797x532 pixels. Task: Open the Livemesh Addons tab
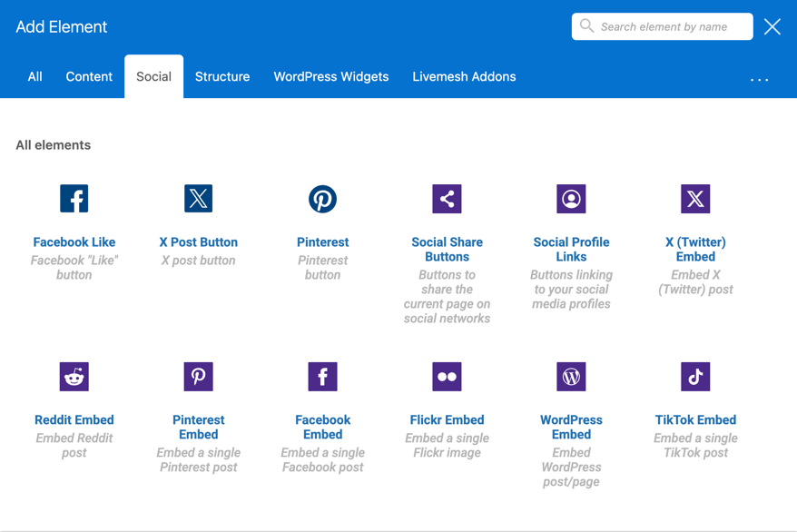click(x=464, y=76)
